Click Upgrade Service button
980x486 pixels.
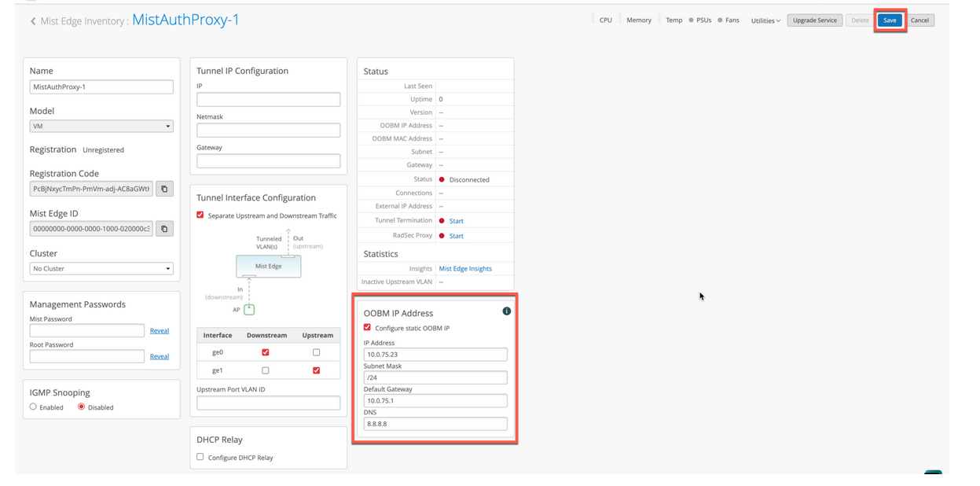point(815,20)
